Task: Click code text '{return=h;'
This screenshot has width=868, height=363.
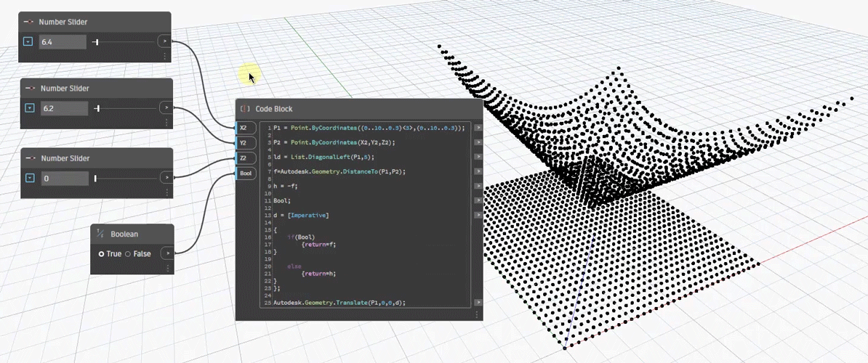Action: pyautogui.click(x=319, y=273)
